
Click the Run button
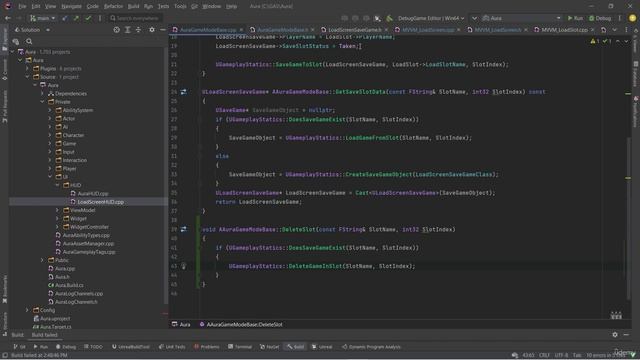click(575, 18)
